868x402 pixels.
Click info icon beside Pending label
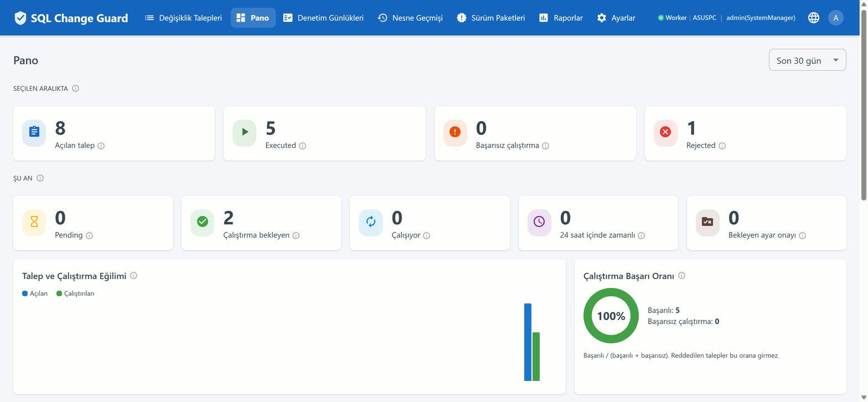90,236
